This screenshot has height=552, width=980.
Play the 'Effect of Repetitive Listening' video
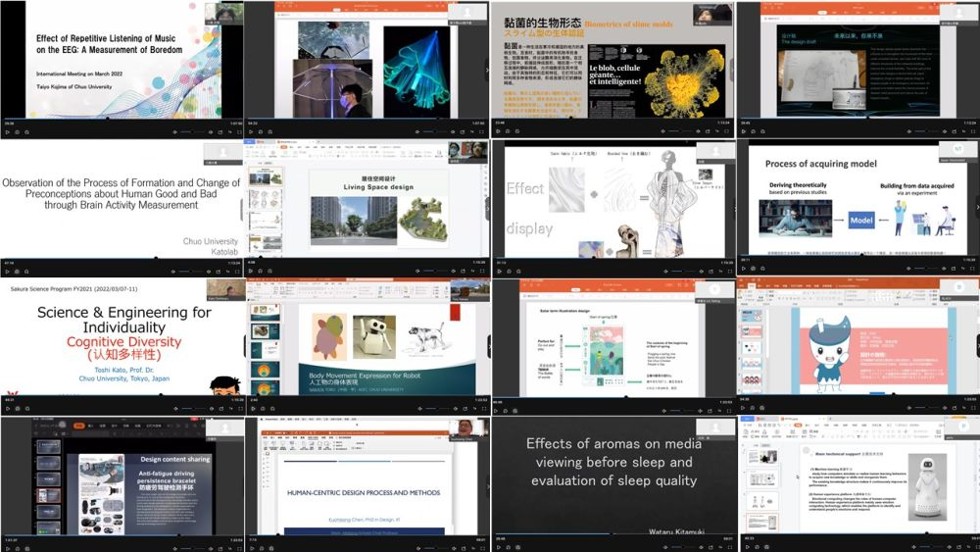(x=6, y=131)
